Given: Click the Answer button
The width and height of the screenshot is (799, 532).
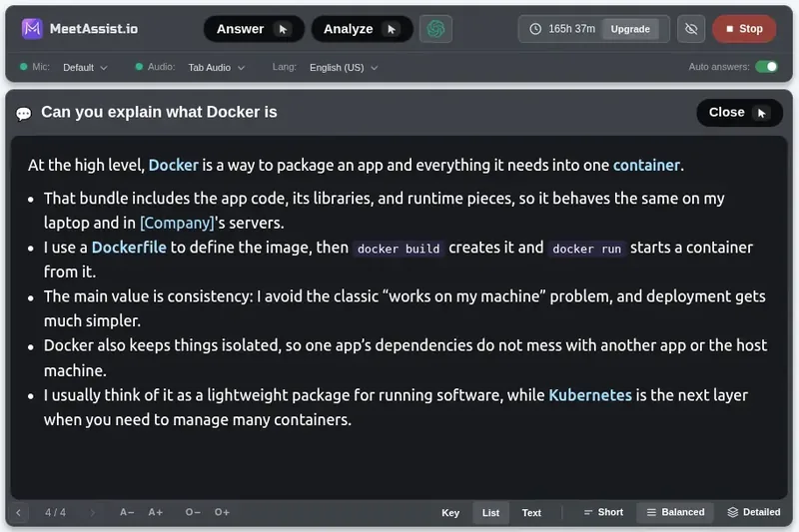Looking at the screenshot, I should 254,29.
